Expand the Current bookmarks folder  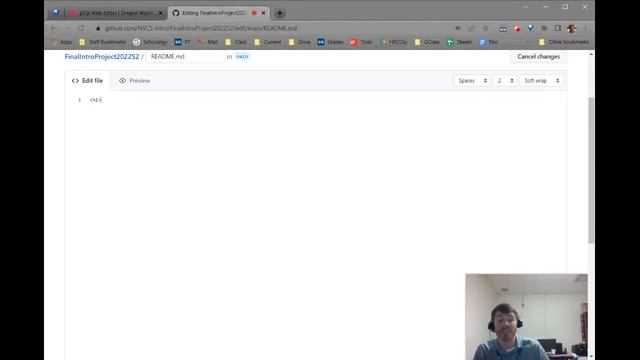pos(267,42)
